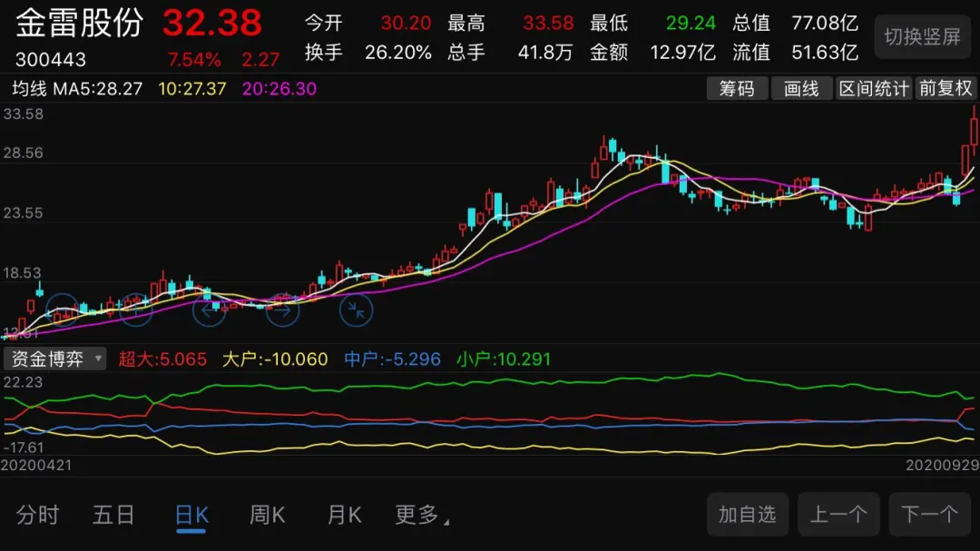Screen dimensions: 980x551
Task: Expand the 更多 chart period menu
Action: pos(421,516)
